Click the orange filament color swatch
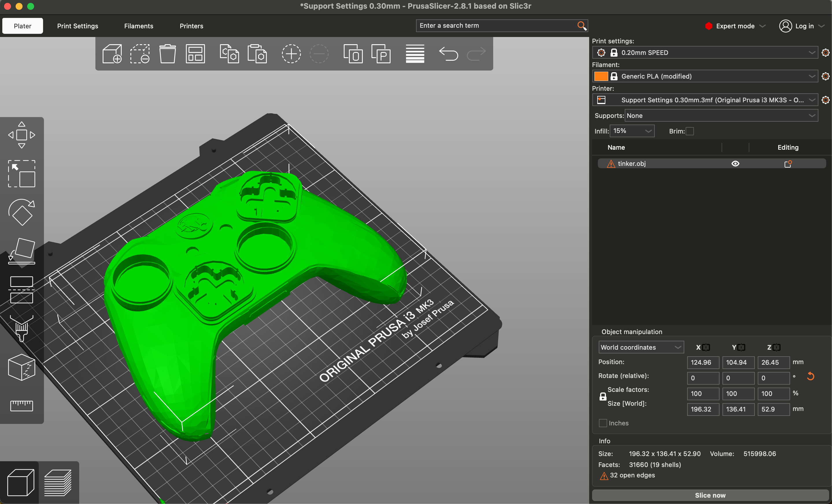 point(601,76)
